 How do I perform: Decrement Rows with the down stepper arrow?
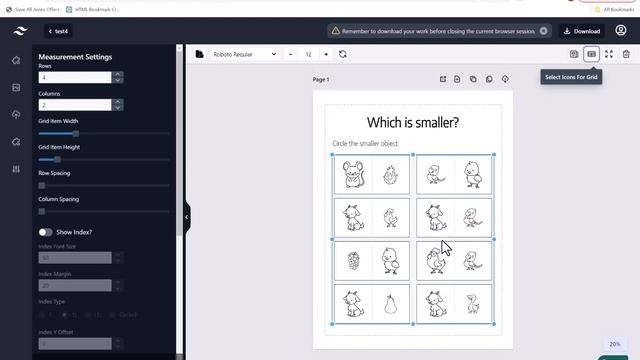point(118,80)
